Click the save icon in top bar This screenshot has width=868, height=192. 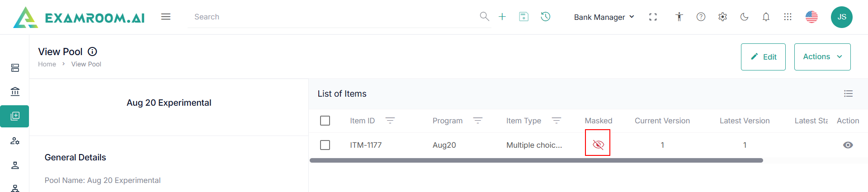pyautogui.click(x=524, y=17)
